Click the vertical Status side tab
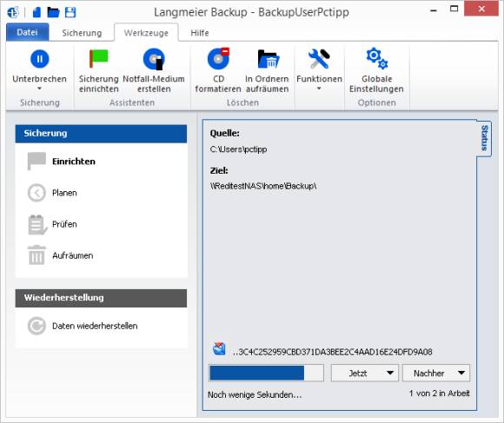 click(x=484, y=138)
